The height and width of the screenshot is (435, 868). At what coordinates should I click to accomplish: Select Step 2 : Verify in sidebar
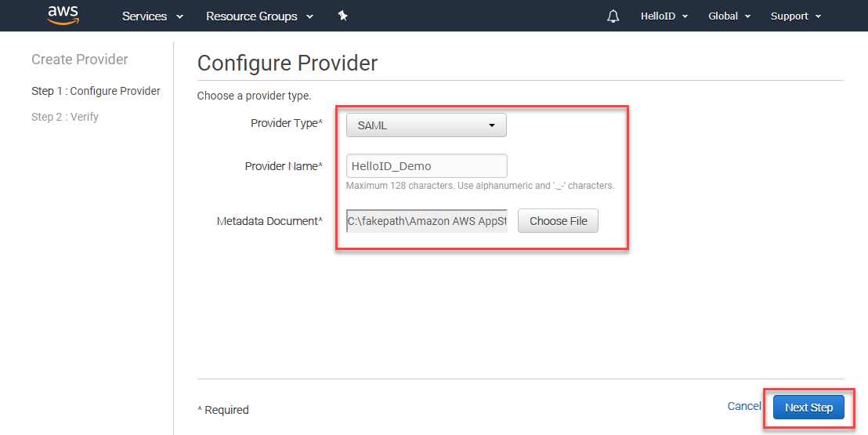[x=65, y=117]
